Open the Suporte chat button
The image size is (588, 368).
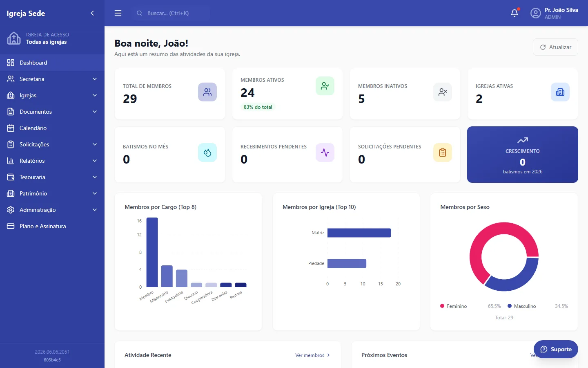coord(556,349)
